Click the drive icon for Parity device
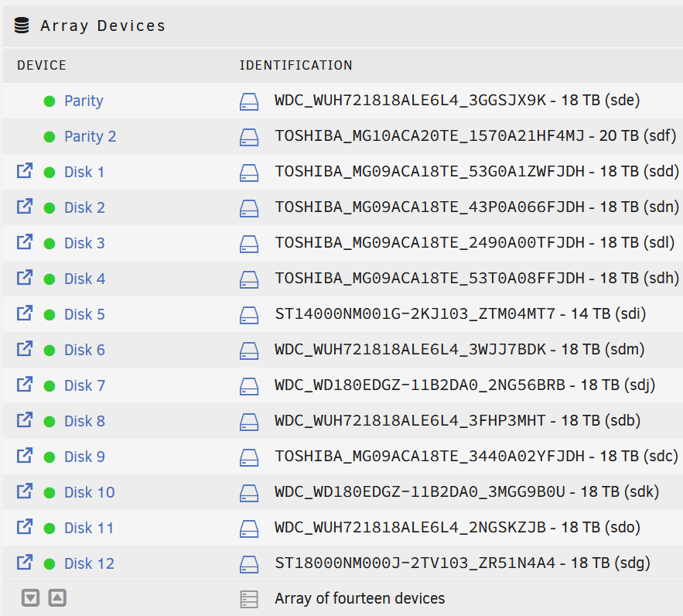Screen dimensions: 683x616 coord(249,101)
